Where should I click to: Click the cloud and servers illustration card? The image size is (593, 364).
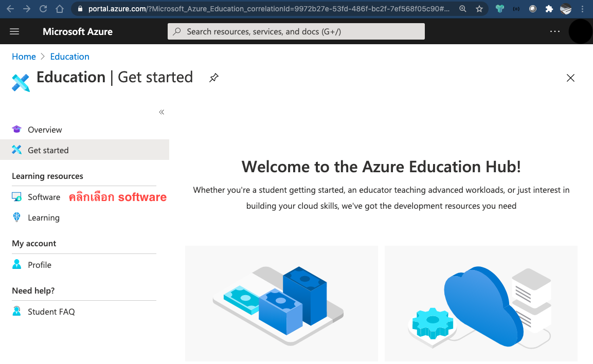click(x=481, y=303)
